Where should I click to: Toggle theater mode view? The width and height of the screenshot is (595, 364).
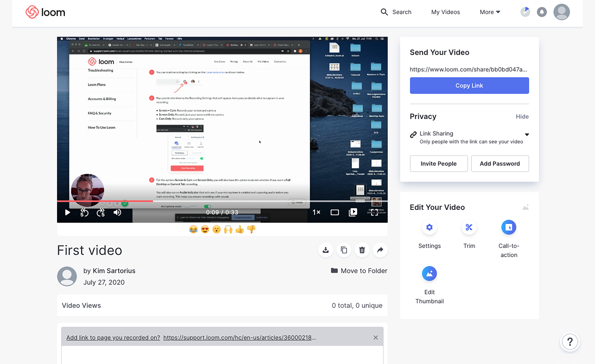click(334, 212)
